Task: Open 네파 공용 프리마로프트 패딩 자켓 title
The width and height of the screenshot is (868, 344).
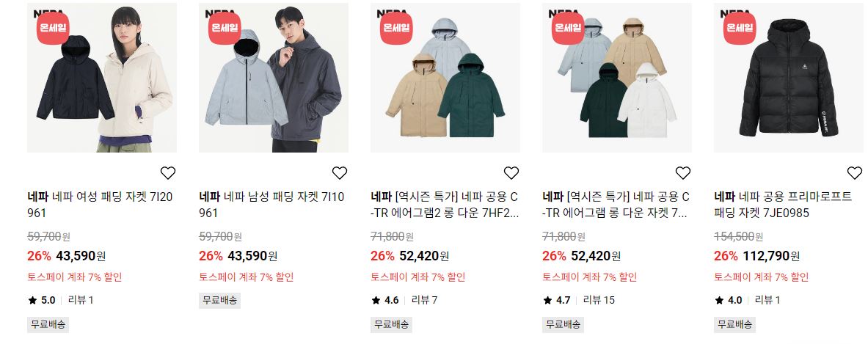Action: point(784,205)
